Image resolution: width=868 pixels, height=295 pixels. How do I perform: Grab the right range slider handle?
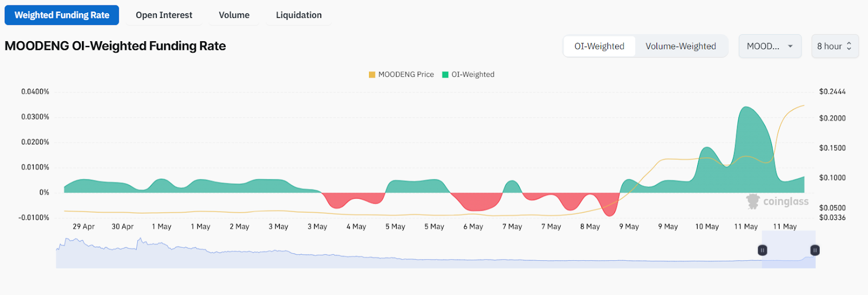[815, 250]
